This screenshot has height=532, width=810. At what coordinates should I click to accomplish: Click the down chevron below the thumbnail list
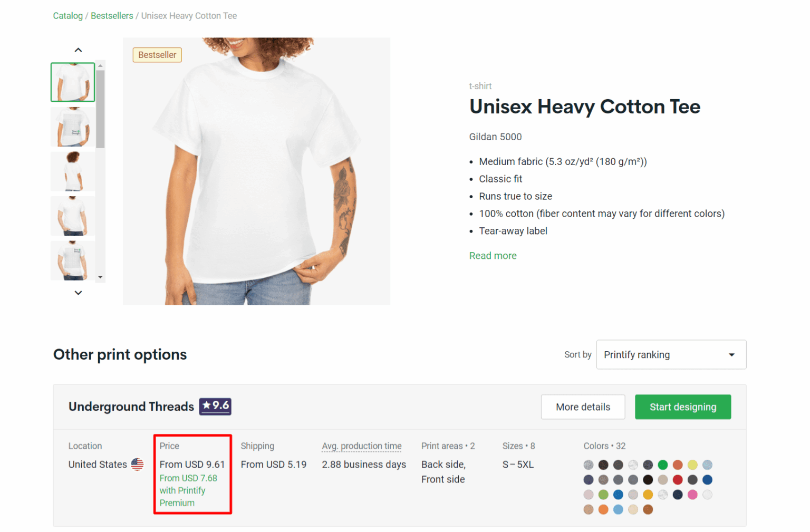click(78, 293)
